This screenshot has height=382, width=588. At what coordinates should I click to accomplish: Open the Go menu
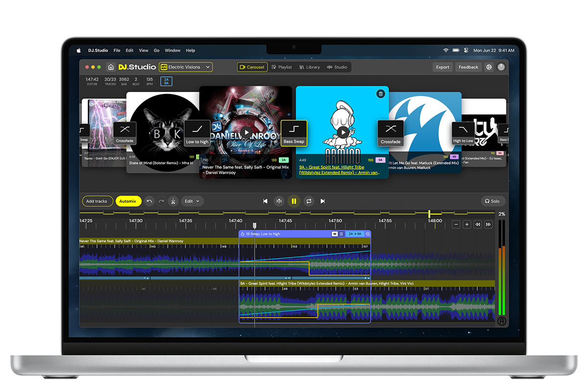tap(157, 50)
